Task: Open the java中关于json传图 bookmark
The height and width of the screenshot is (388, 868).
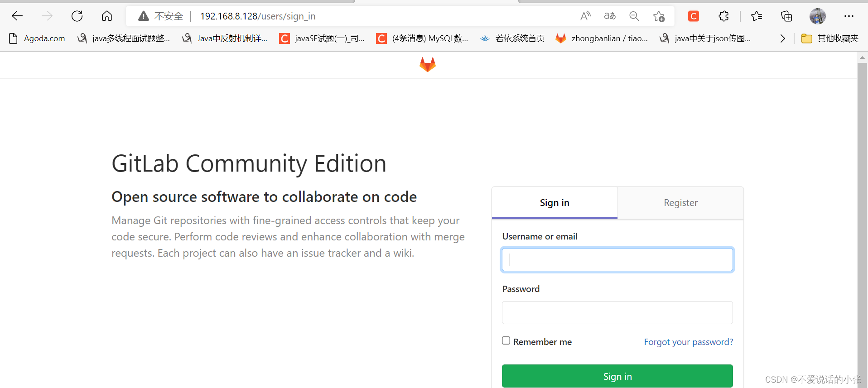Action: click(705, 38)
